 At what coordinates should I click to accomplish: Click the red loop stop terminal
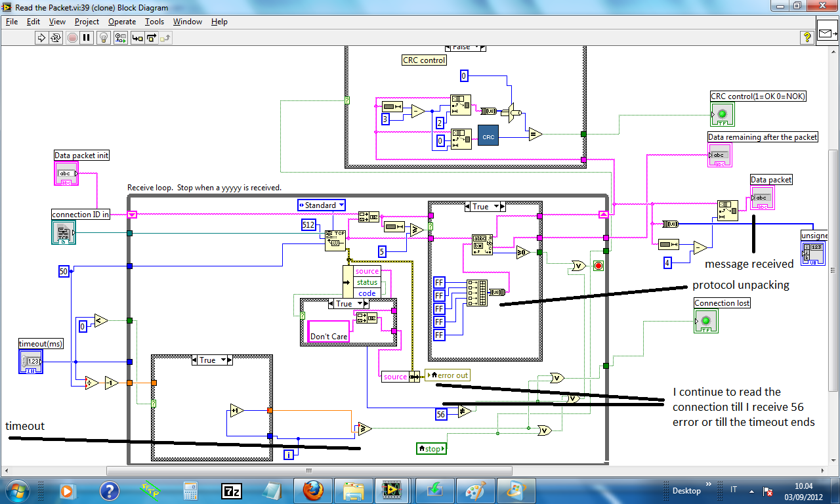coord(598,266)
